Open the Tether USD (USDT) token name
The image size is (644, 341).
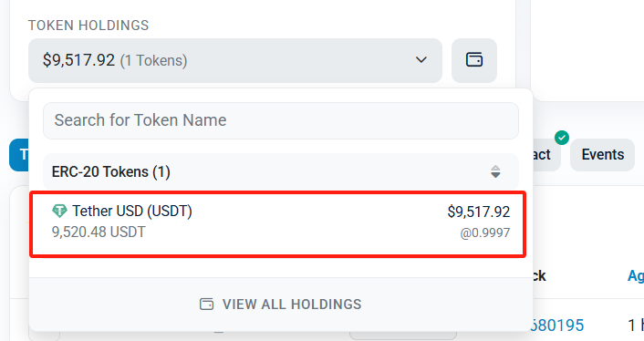pos(132,211)
